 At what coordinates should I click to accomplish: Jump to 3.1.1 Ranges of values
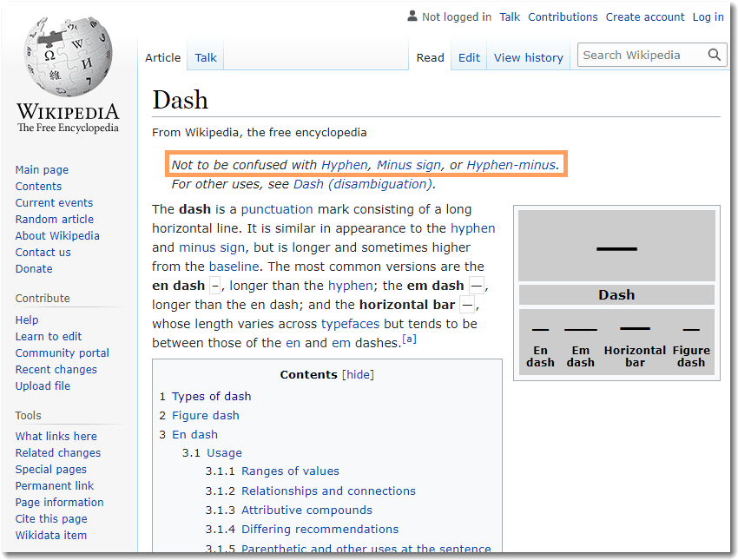[x=290, y=471]
